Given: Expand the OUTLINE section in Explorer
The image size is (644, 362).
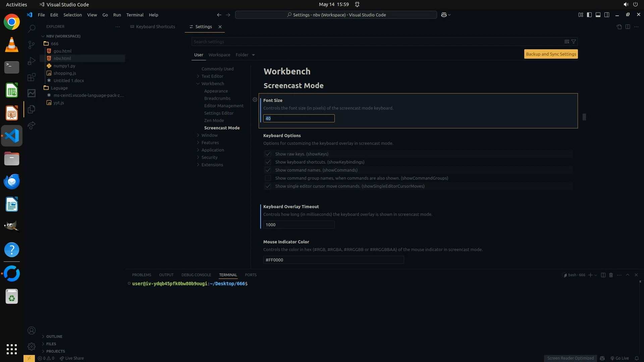Looking at the screenshot, I should tap(54, 337).
